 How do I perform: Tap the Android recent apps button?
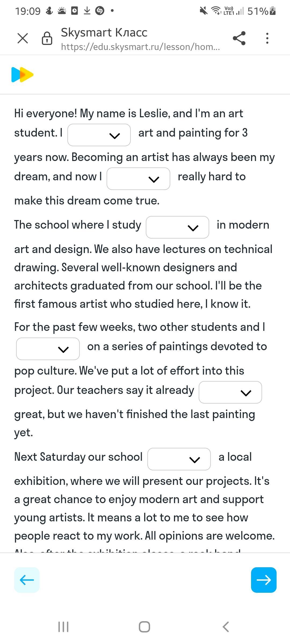click(x=63, y=627)
